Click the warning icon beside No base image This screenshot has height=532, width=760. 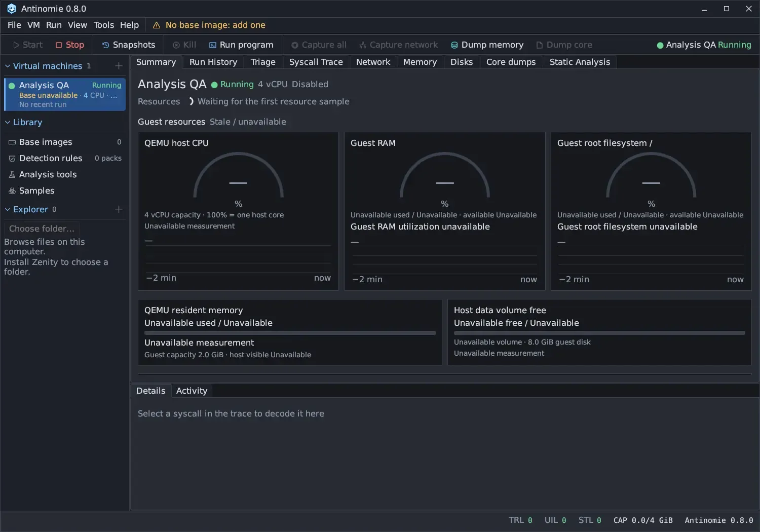pyautogui.click(x=157, y=25)
